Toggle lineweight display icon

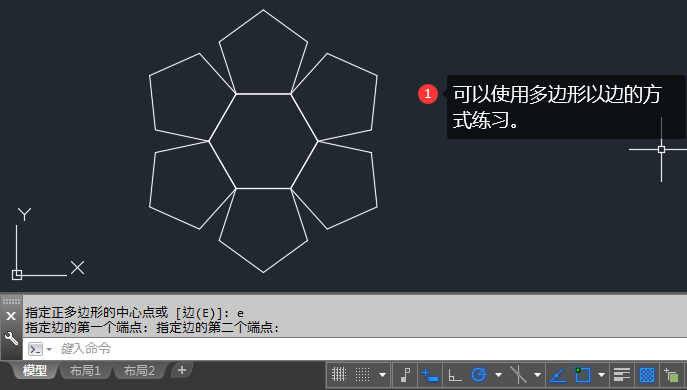tap(622, 375)
